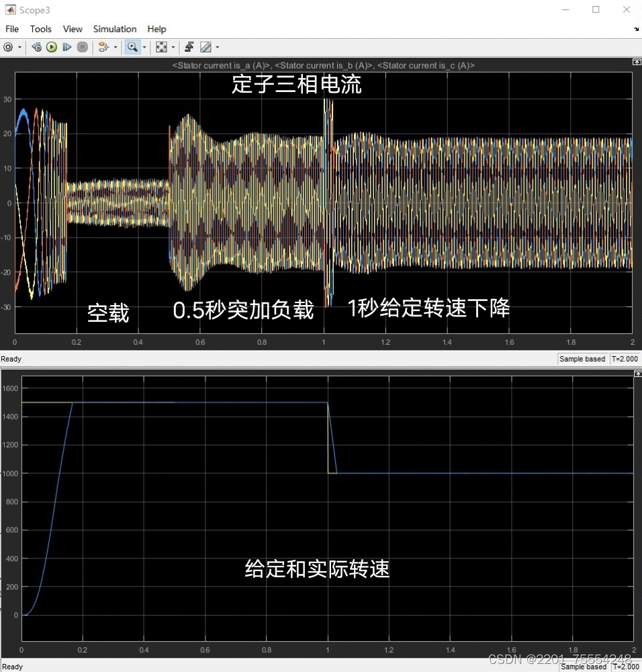Maximize the upper stator current axes
Screen dimensions: 642x672
[x=637, y=62]
